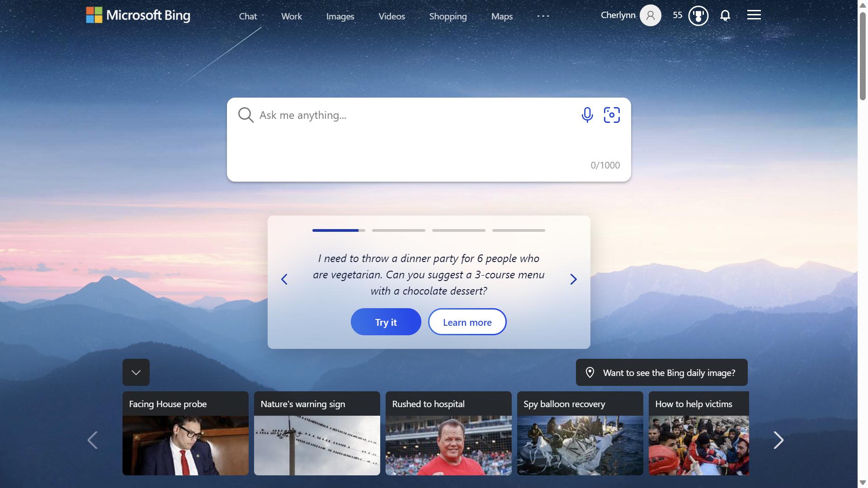Viewport: 868px width, 488px height.
Task: Click the 'Try it' button for dinner party prompt
Action: [386, 322]
